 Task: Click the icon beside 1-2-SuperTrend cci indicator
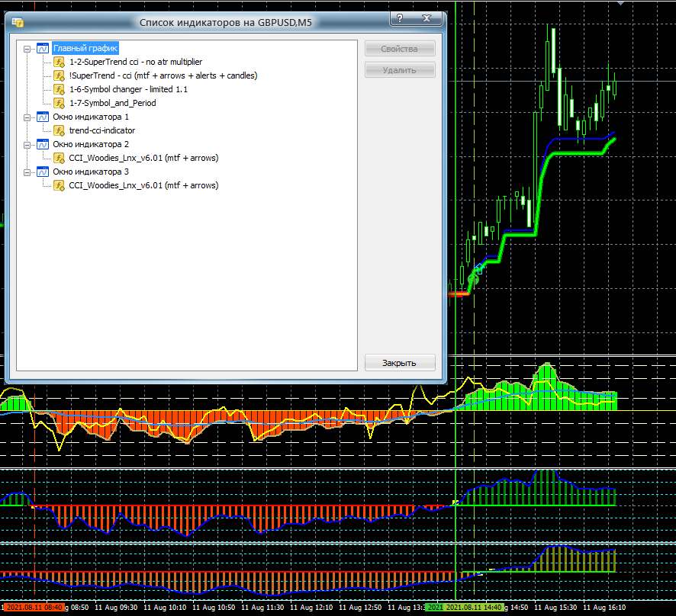[59, 62]
